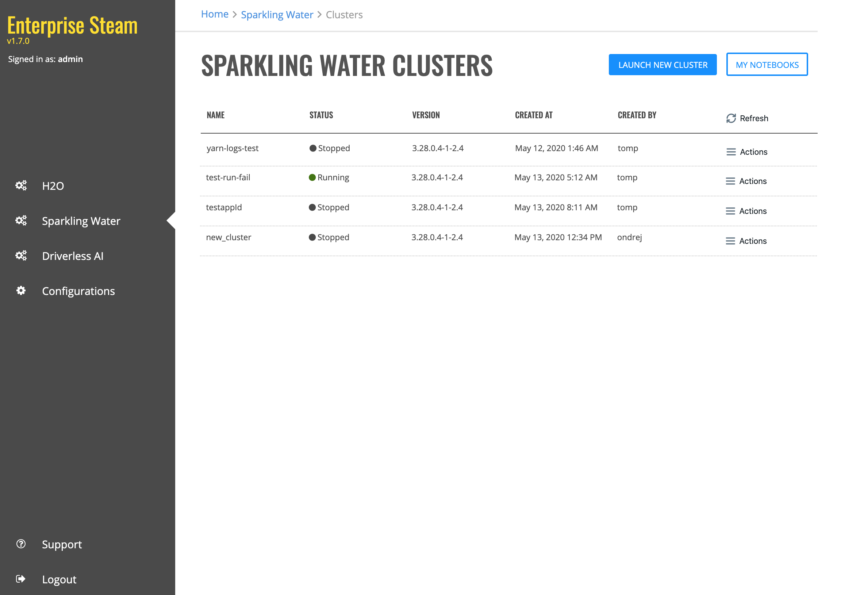
Task: Select cluster name yarn-logs-test
Action: click(232, 148)
